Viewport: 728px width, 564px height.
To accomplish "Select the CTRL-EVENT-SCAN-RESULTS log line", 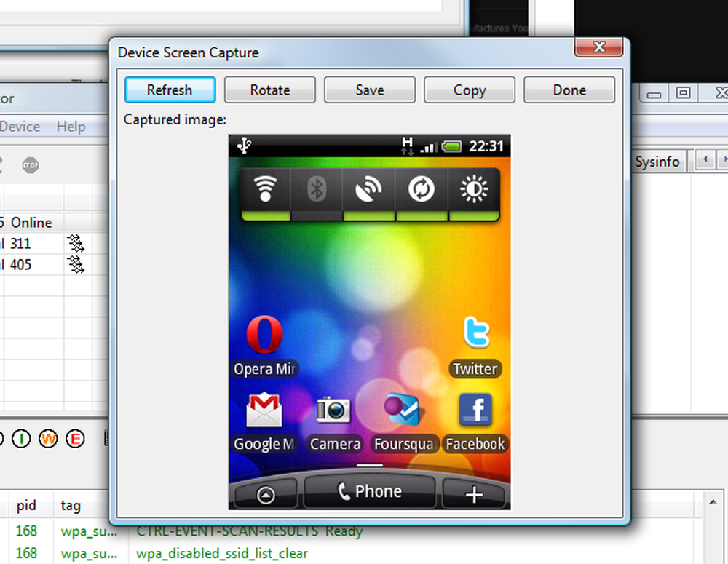I will 249,531.
